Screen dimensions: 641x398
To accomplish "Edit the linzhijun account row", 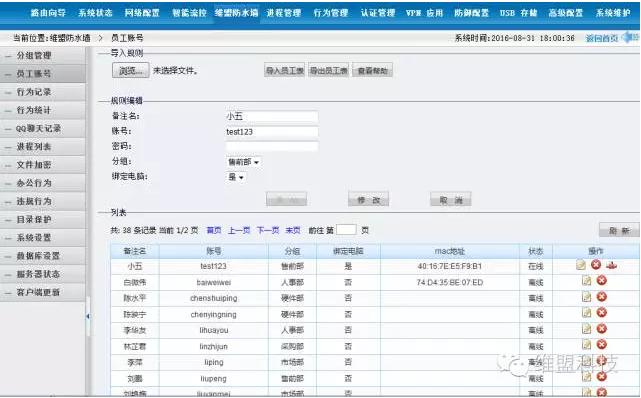I will coord(586,344).
